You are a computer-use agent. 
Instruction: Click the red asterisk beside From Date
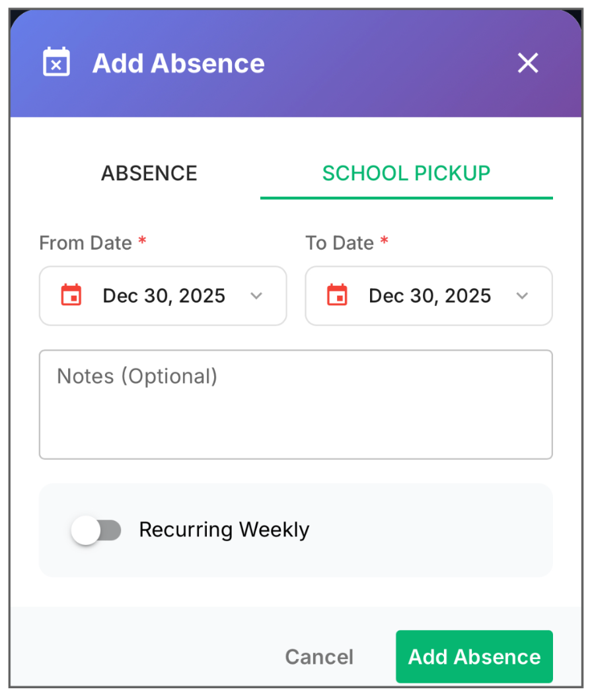click(x=142, y=241)
